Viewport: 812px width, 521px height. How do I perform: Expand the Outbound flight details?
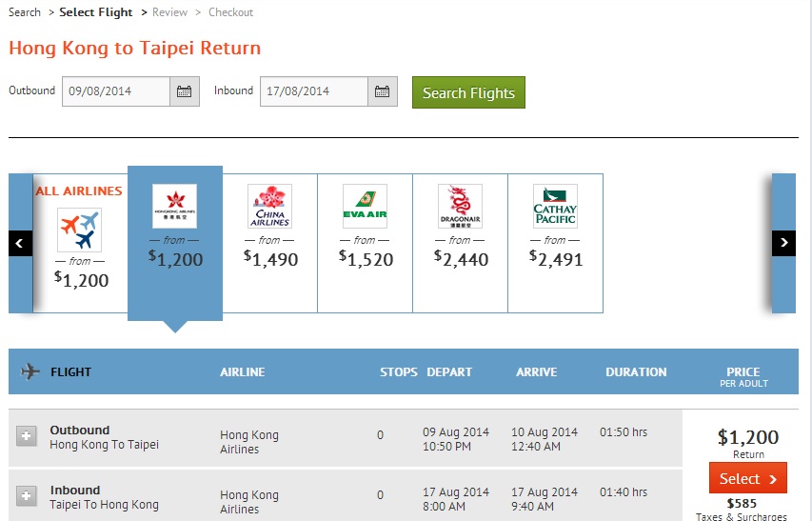click(27, 436)
